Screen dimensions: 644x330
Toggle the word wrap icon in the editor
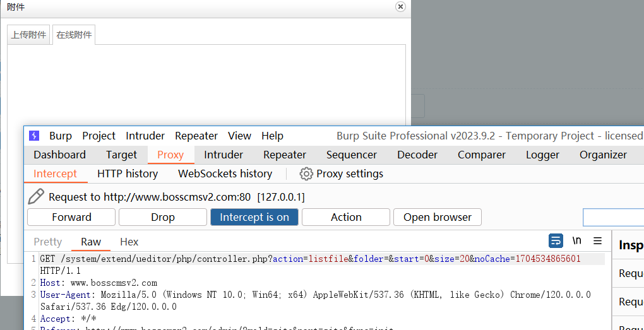(556, 240)
